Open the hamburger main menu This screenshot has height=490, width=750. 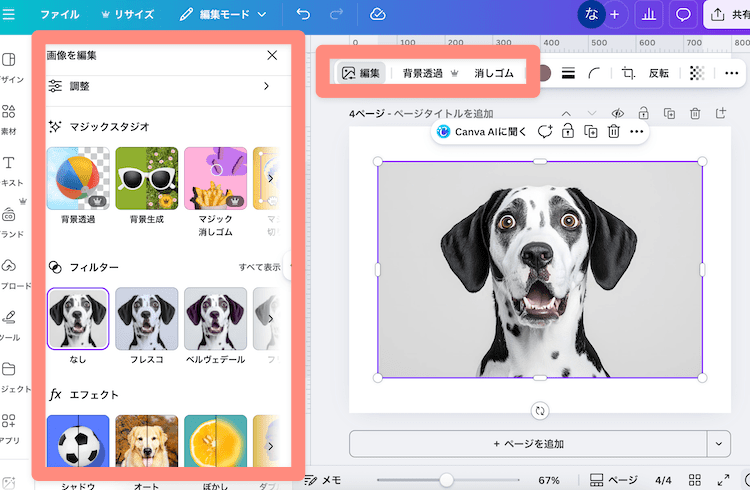[8, 14]
